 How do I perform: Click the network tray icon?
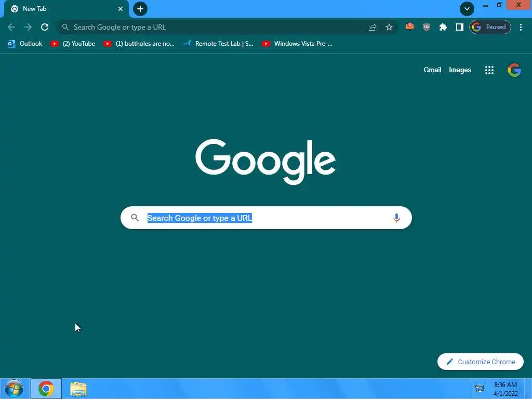(480, 389)
